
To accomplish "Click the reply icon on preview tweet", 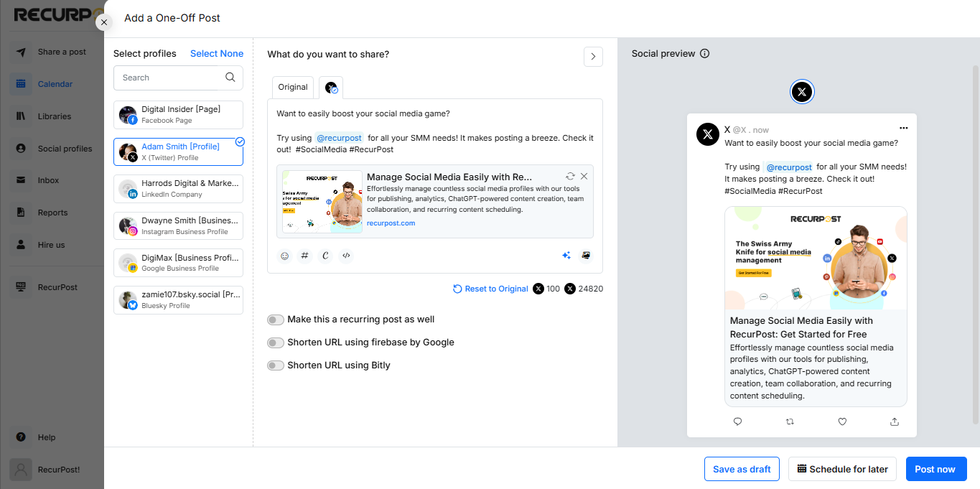I will click(737, 422).
